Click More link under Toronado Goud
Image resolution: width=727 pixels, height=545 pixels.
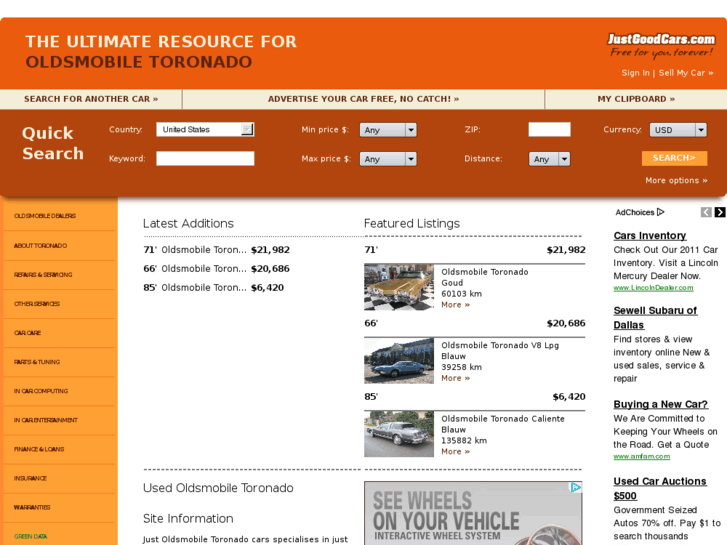point(455,305)
